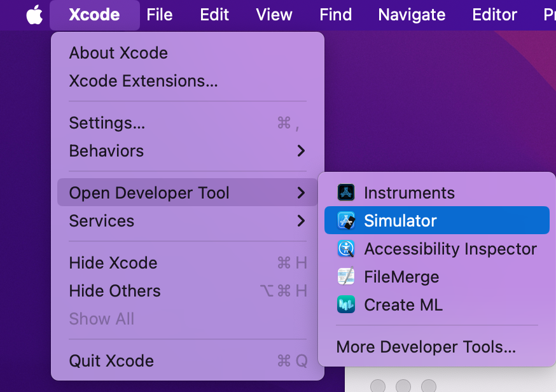Expand the Behaviors submenu arrow
Screen dimensions: 556x392
301,151
